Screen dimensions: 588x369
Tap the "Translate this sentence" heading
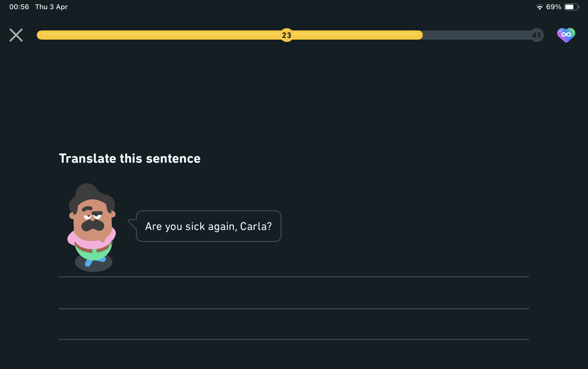[130, 158]
